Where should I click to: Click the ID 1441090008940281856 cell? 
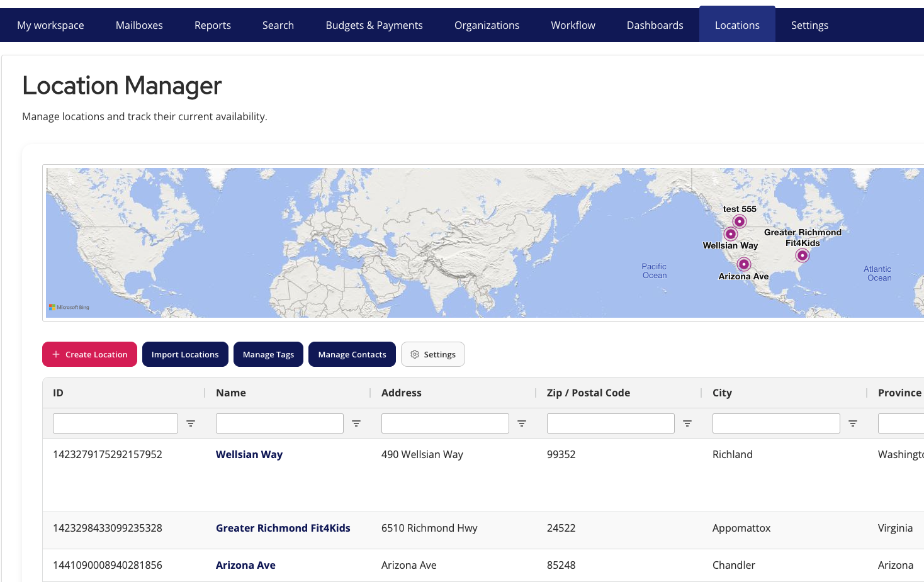[x=108, y=565]
